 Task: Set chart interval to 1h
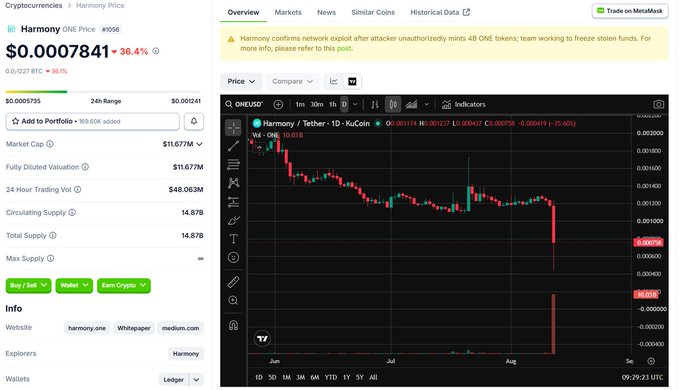coord(333,105)
